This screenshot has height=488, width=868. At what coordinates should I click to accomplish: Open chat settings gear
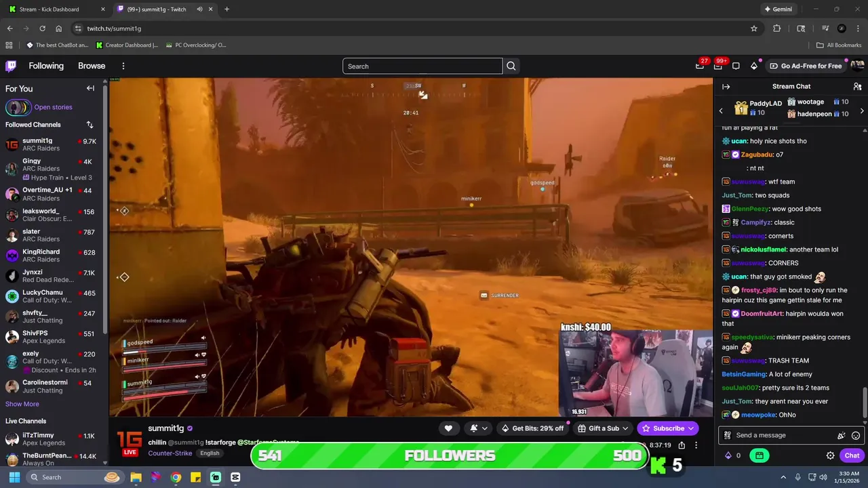[x=830, y=455]
